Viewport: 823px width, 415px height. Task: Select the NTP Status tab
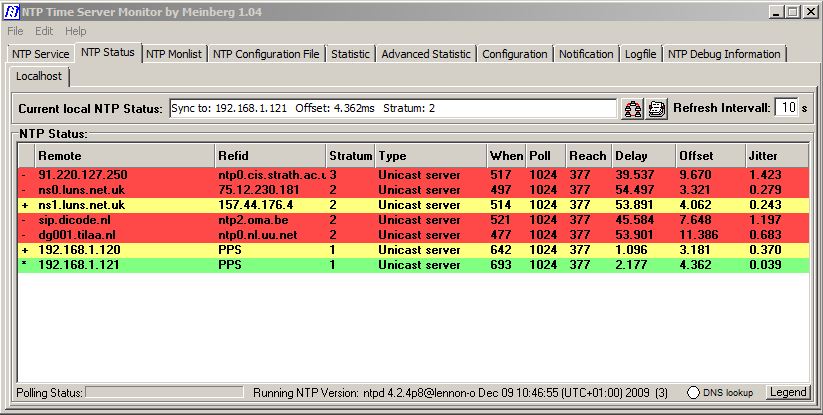(x=108, y=52)
